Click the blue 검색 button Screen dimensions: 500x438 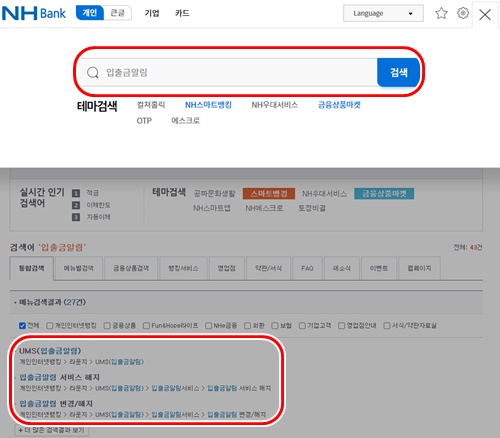[x=398, y=72]
